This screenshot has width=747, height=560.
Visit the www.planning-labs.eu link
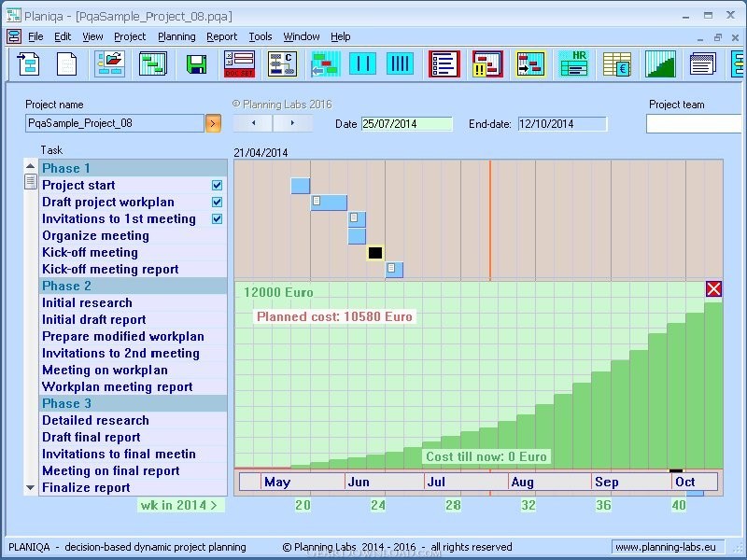coord(666,547)
